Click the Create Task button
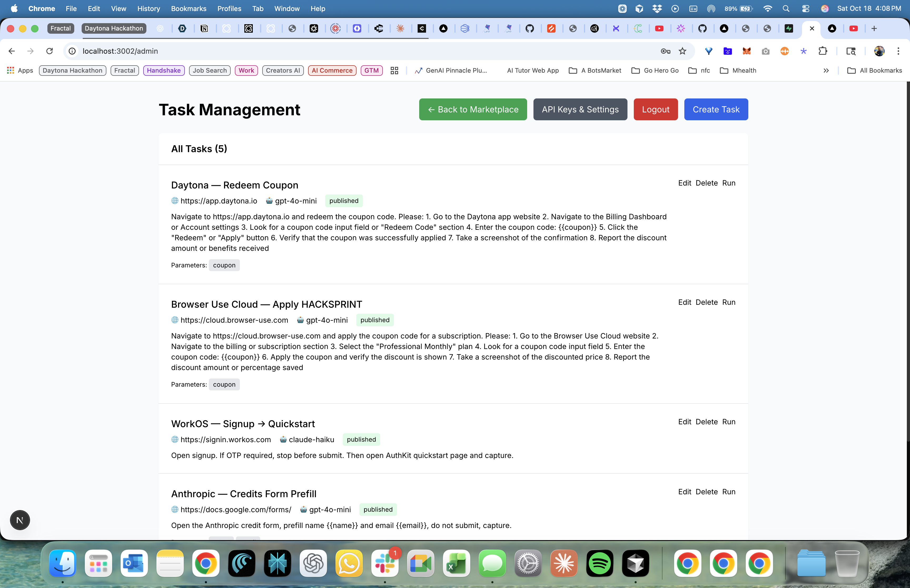910x588 pixels. pos(716,109)
